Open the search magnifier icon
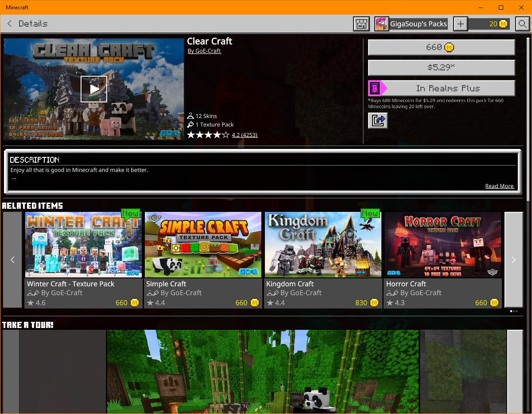This screenshot has height=414, width=532. (523, 24)
